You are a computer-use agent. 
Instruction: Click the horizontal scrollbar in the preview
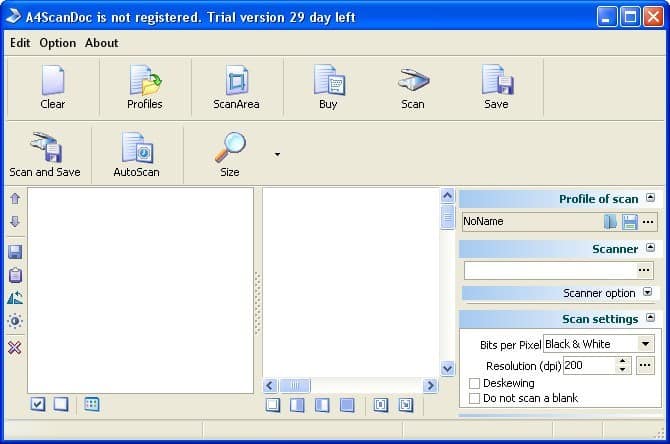point(350,386)
